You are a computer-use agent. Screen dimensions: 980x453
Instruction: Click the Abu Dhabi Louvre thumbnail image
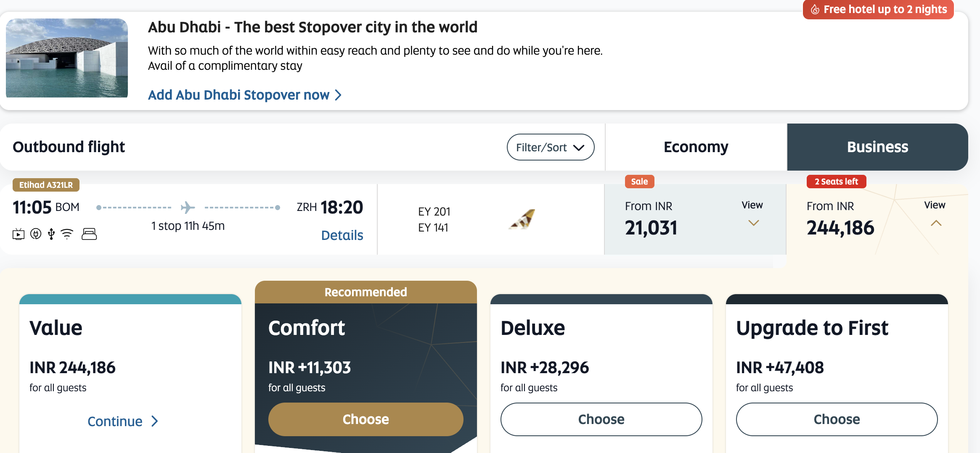(67, 58)
